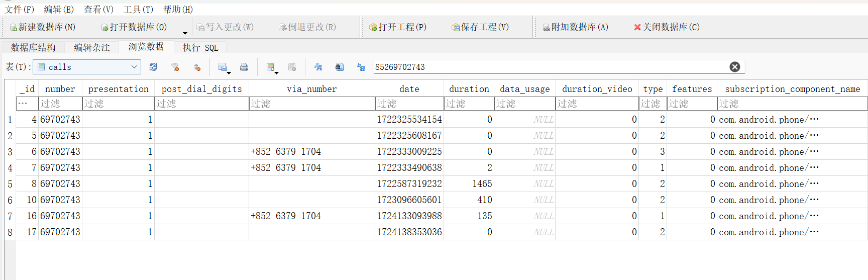Click Attach Database (附加数据库)
868x280 pixels.
pyautogui.click(x=576, y=27)
